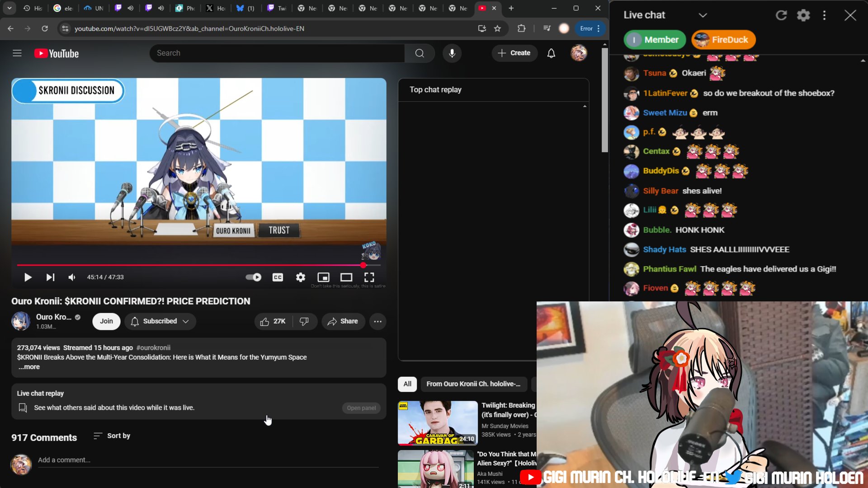This screenshot has width=868, height=488.
Task: Switch to the X tab
Action: pyautogui.click(x=216, y=8)
